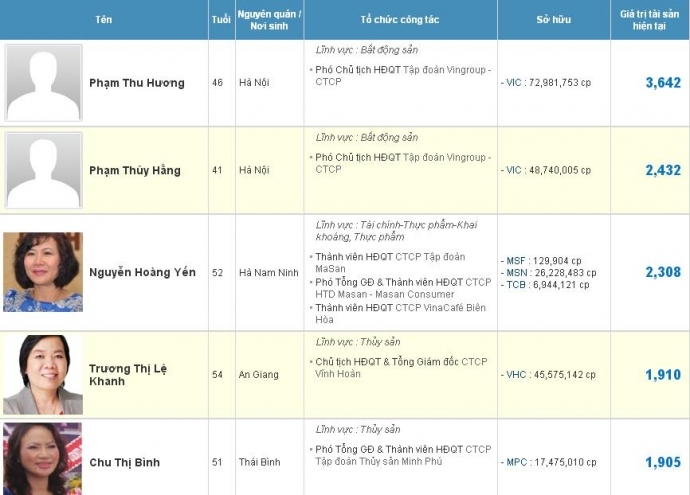Click the asset value 3,642
The image size is (690, 495).
pos(662,83)
